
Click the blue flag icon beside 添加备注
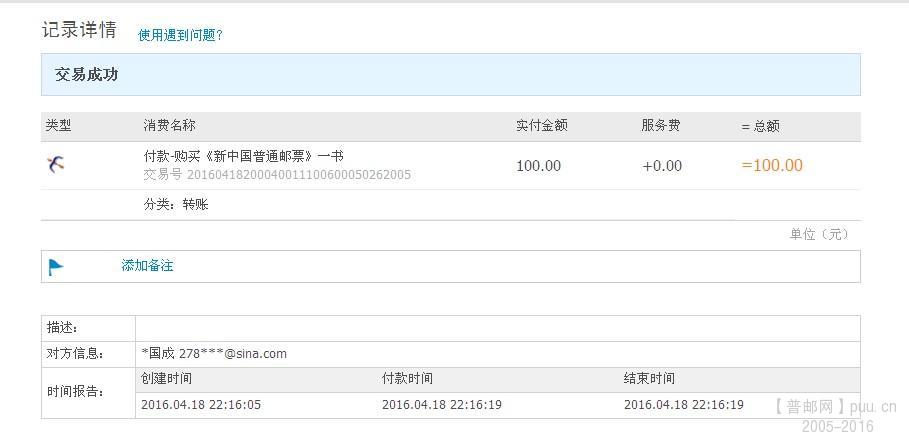[56, 267]
